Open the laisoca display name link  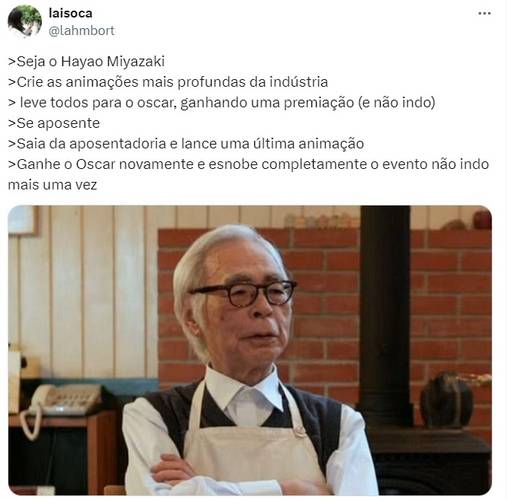click(70, 13)
